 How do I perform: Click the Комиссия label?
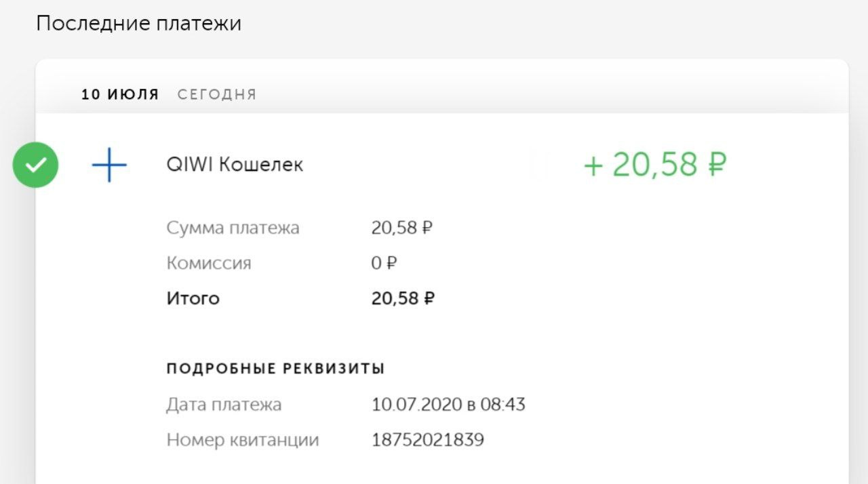[x=209, y=263]
